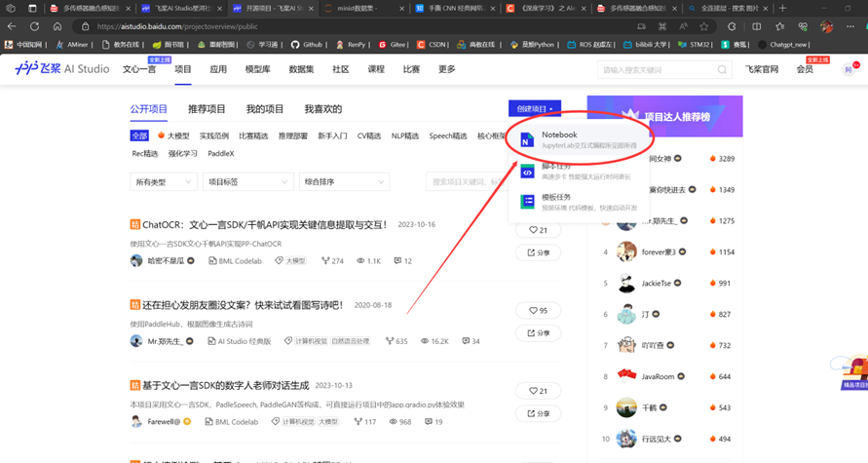This screenshot has width=868, height=463.
Task: Click the 模板任务 list icon
Action: click(527, 202)
